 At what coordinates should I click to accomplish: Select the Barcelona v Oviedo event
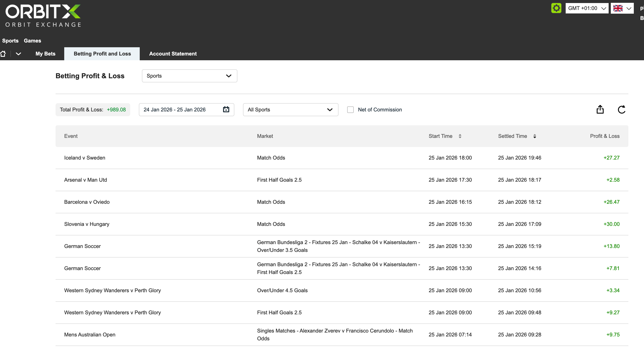[x=87, y=202]
